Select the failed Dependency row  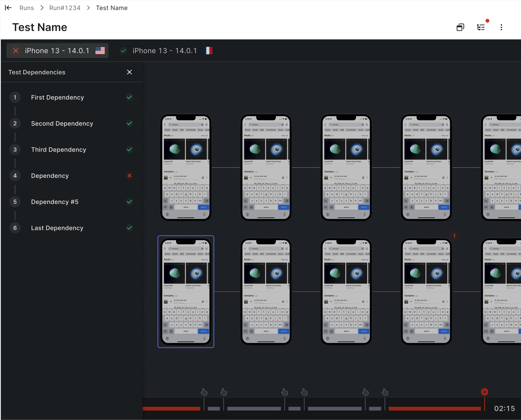(72, 176)
